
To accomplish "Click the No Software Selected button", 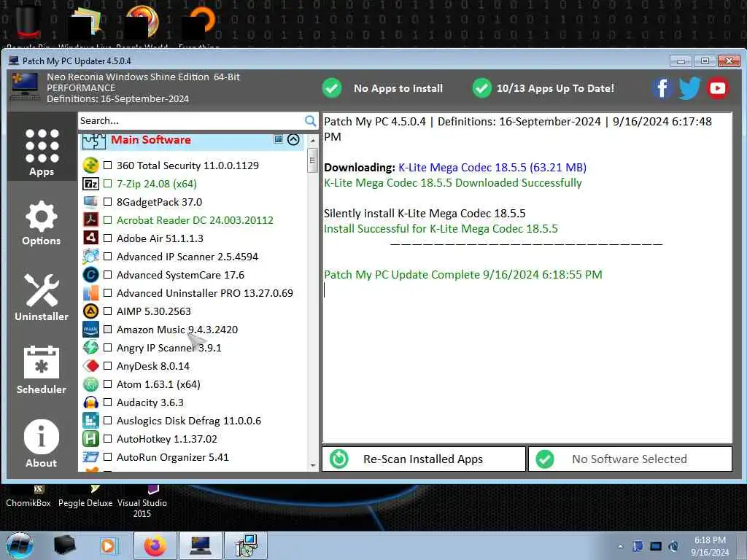I will pos(630,459).
